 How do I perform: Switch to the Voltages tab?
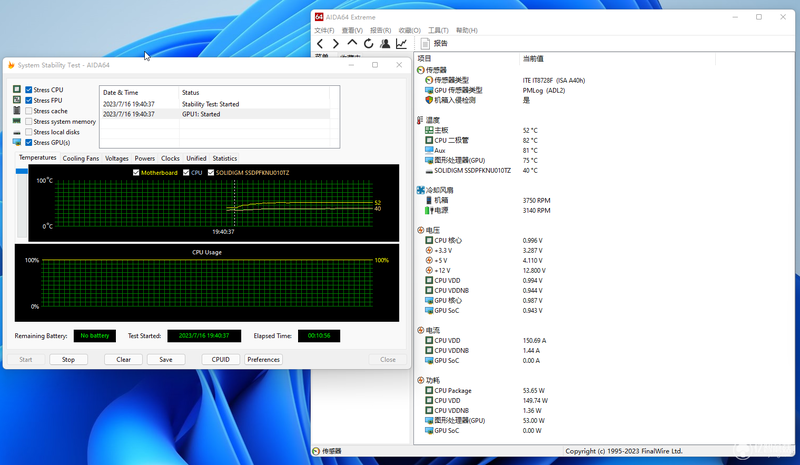pyautogui.click(x=117, y=158)
